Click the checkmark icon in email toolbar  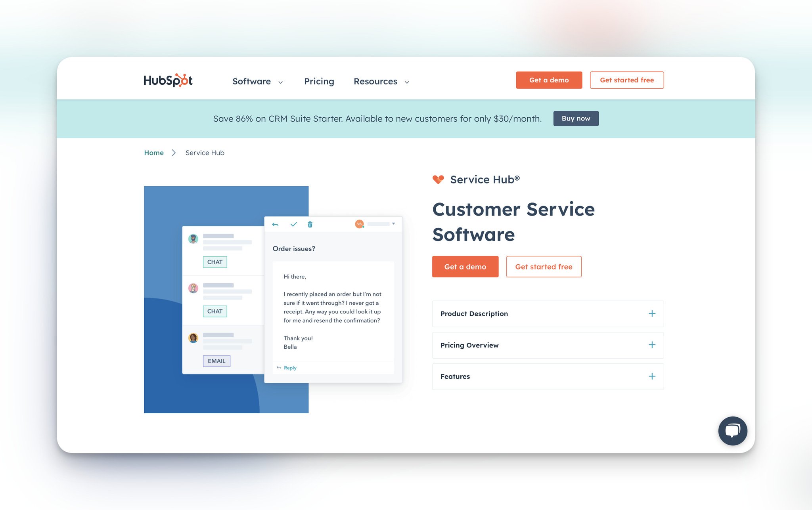293,224
